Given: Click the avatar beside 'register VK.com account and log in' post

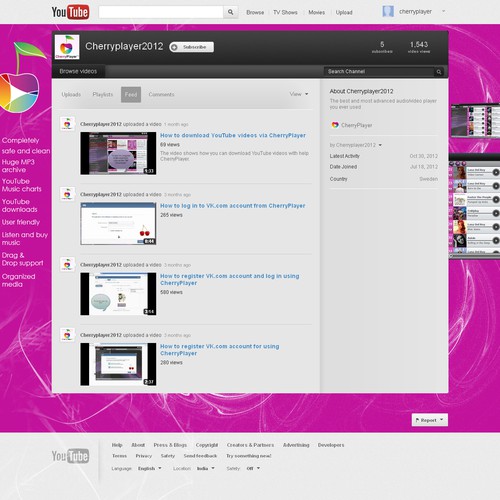Looking at the screenshot, I should (x=67, y=265).
